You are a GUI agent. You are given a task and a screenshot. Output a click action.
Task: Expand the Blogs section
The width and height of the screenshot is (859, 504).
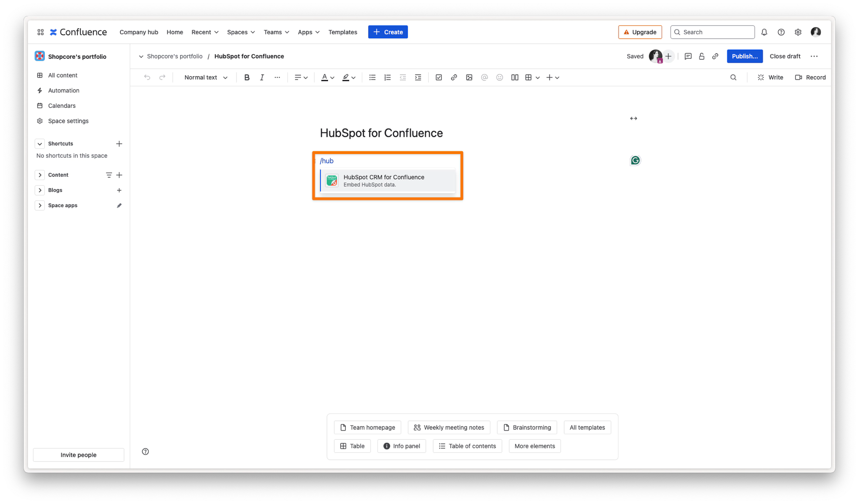[40, 190]
